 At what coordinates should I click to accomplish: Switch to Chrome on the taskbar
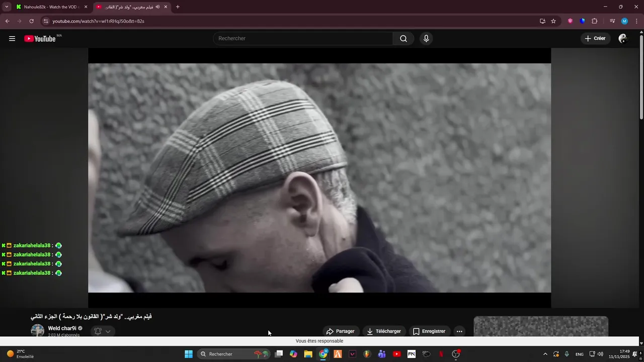(x=323, y=354)
